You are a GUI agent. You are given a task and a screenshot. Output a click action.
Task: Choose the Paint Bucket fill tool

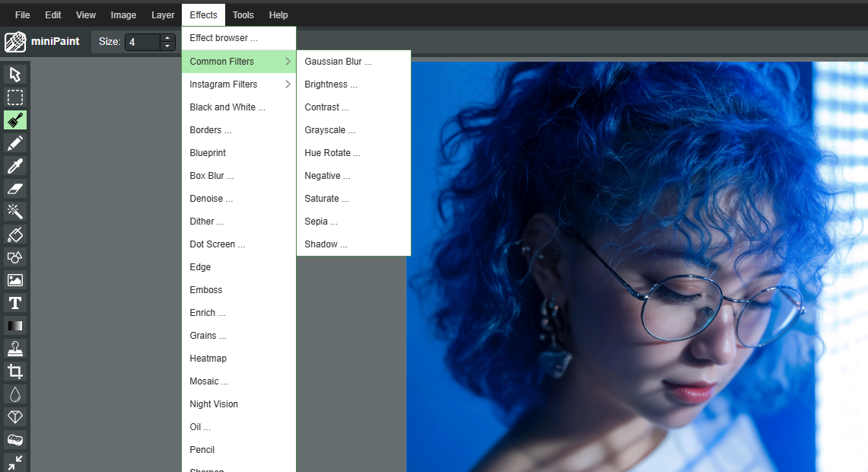15,234
